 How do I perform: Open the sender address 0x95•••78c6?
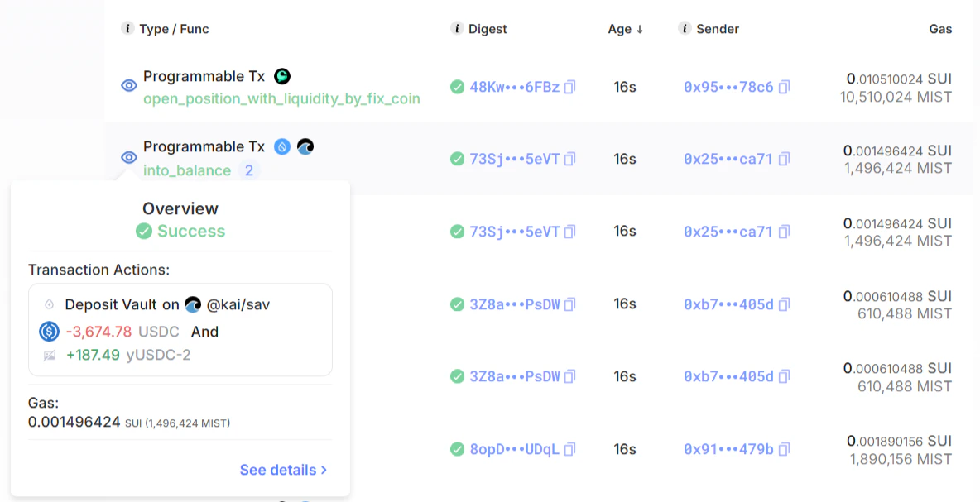(728, 87)
